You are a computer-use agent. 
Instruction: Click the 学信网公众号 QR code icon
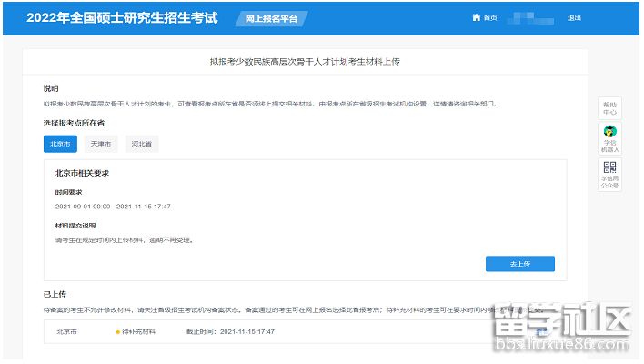tap(609, 167)
